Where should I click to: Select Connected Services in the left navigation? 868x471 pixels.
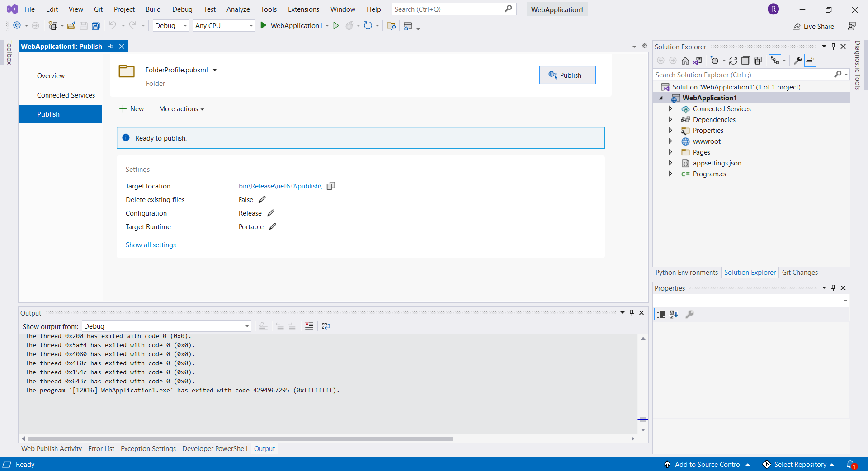(x=66, y=95)
